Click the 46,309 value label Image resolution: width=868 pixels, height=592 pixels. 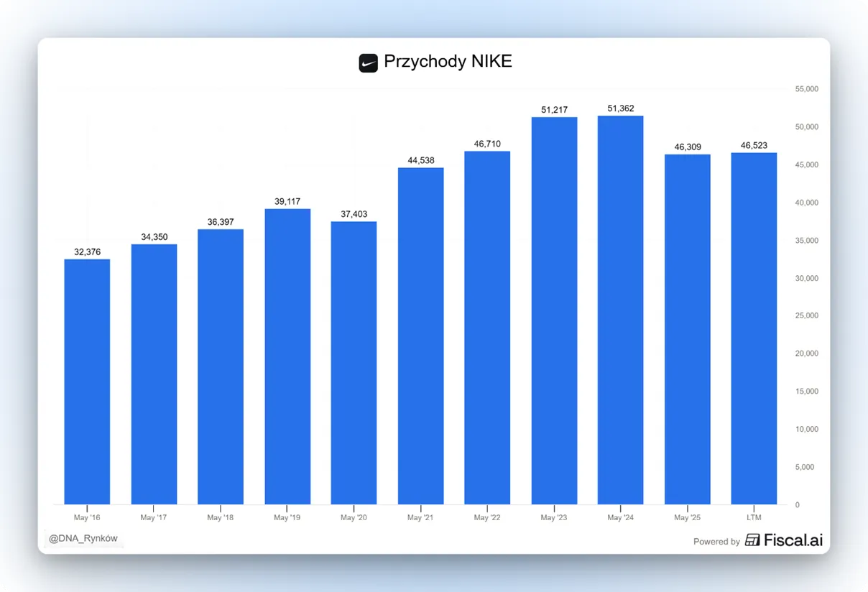pyautogui.click(x=687, y=147)
